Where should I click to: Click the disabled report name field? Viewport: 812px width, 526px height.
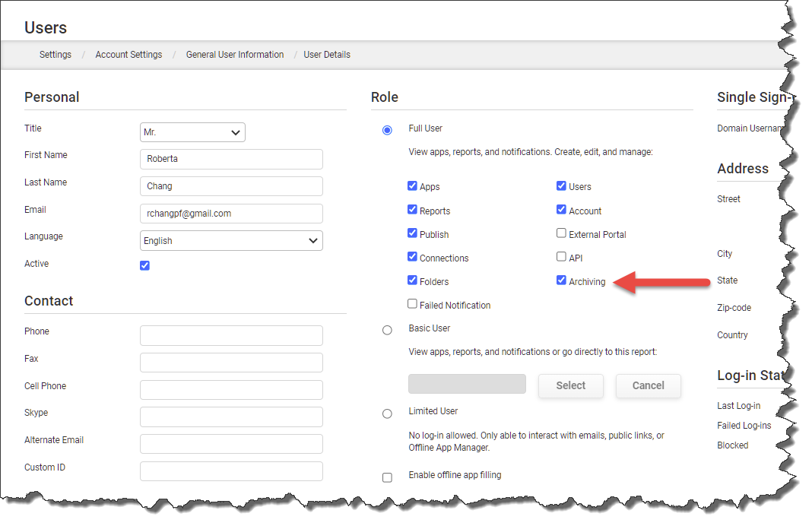[467, 384]
